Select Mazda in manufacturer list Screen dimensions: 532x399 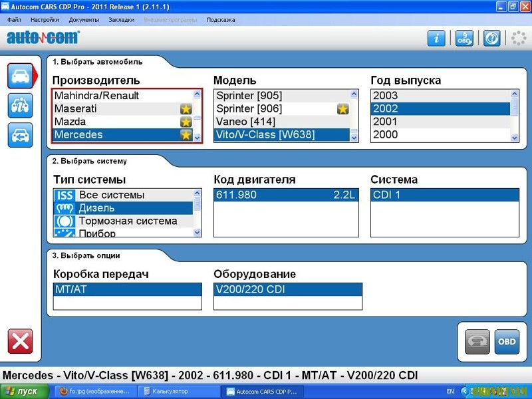(123, 122)
